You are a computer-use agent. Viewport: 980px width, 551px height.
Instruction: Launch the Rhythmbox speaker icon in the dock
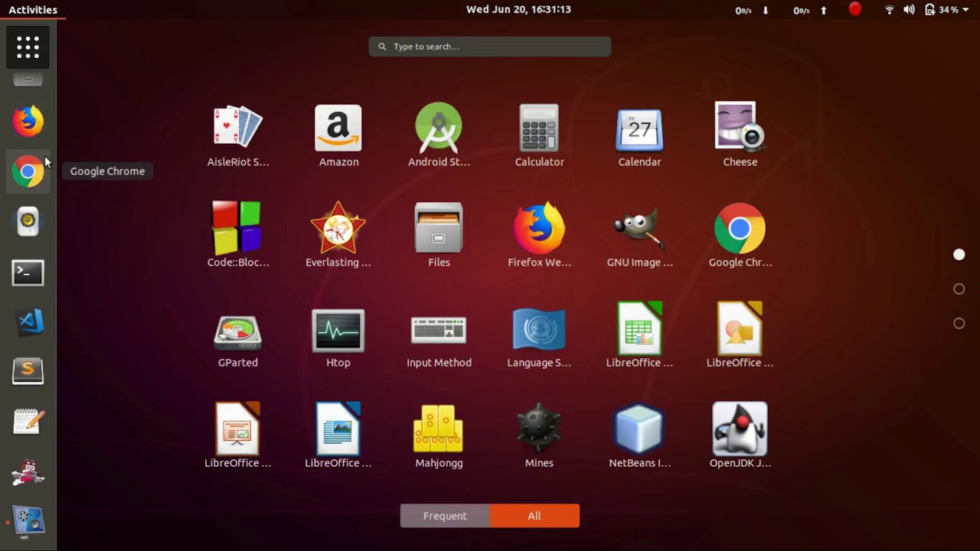coord(28,221)
